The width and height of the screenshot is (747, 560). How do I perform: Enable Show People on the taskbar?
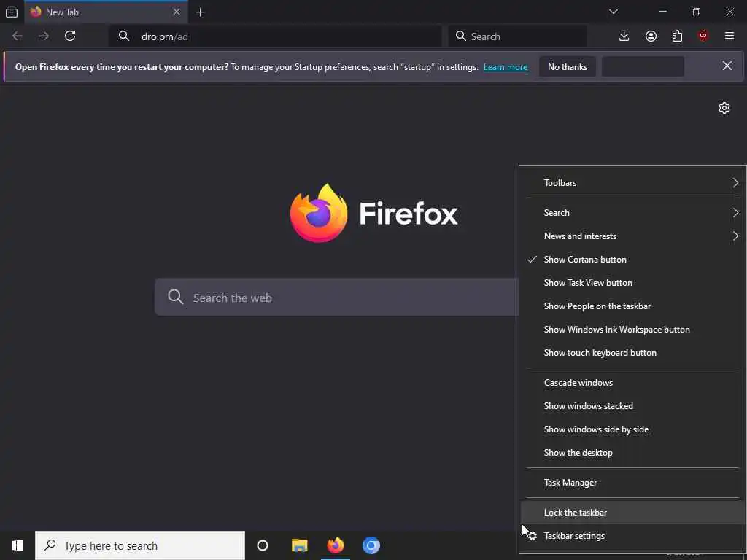click(632, 306)
